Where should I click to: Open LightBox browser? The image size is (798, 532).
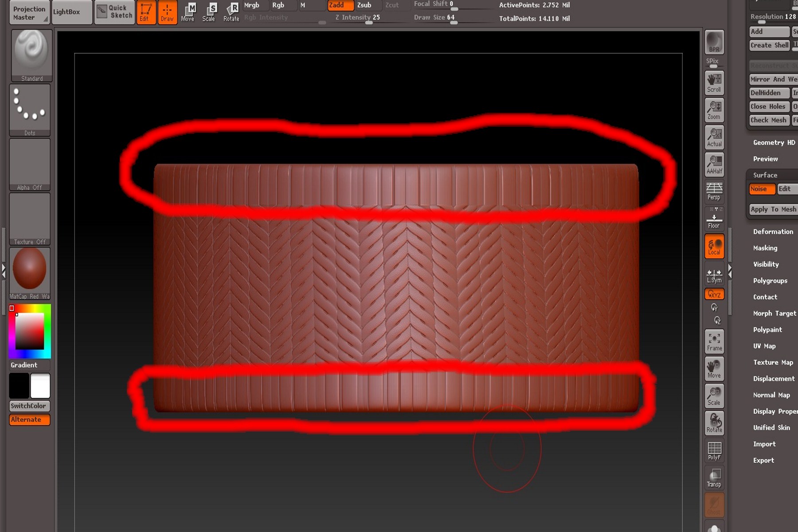point(72,12)
